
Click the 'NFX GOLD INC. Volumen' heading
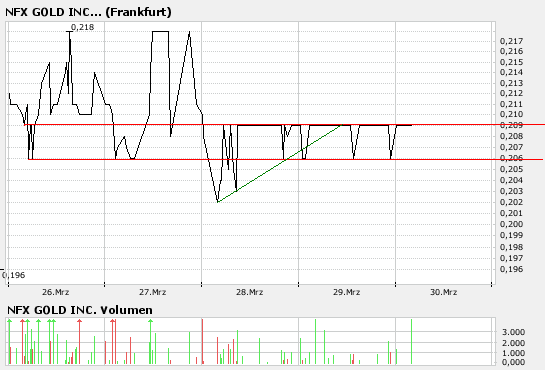click(80, 310)
